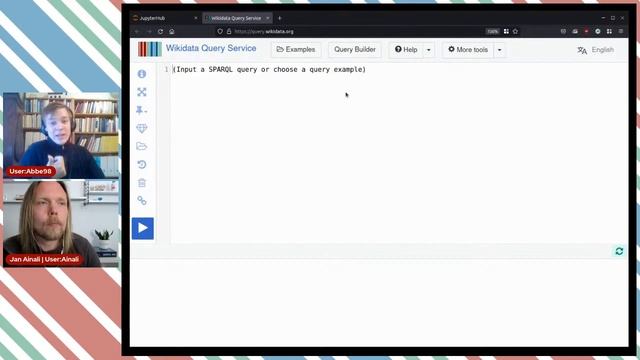This screenshot has width=640, height=360.
Task: Click the Help button
Action: click(x=406, y=49)
